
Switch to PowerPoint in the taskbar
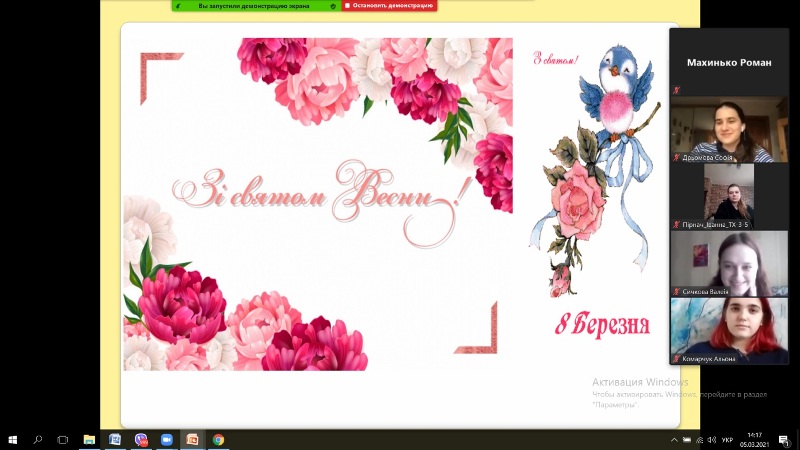click(193, 439)
